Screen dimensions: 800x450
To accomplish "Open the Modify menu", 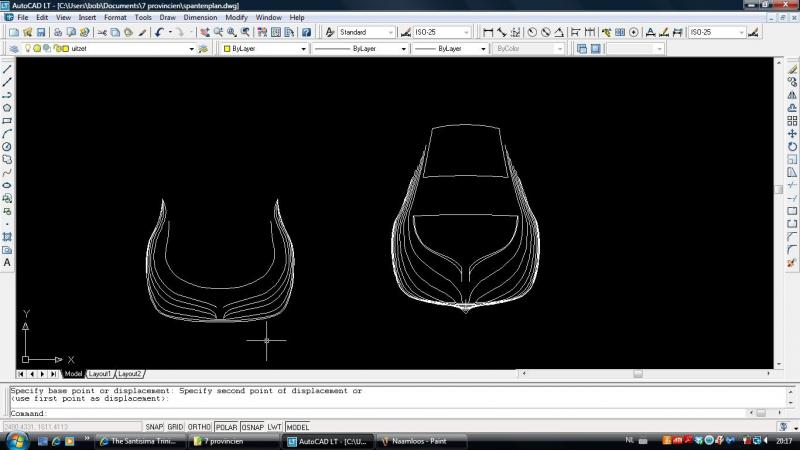I will (236, 17).
